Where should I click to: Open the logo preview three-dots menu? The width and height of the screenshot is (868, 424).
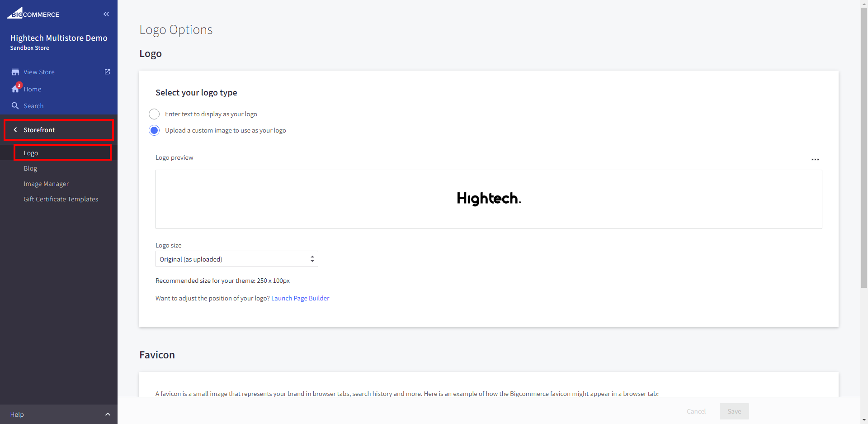pyautogui.click(x=815, y=159)
